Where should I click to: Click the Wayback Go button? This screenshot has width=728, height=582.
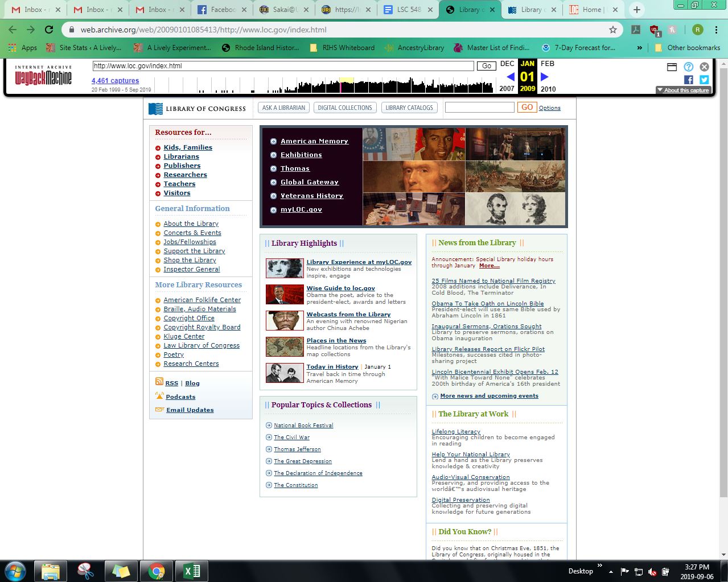coord(486,66)
